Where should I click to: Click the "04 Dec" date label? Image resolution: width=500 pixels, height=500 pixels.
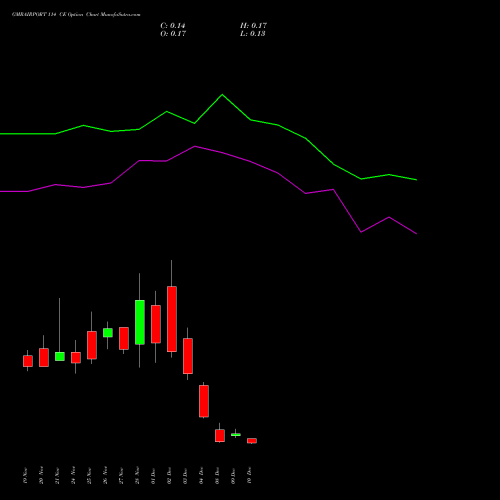(x=201, y=476)
